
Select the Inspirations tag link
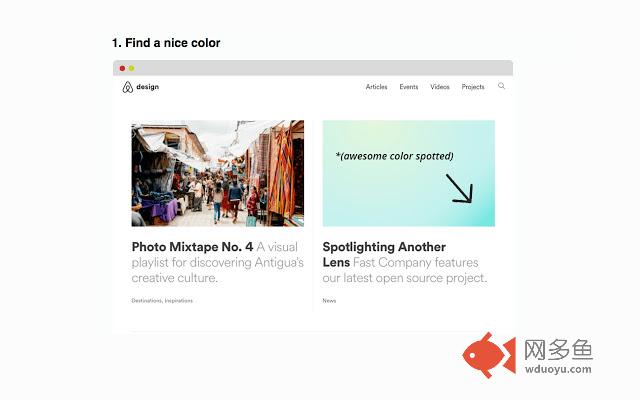pyautogui.click(x=179, y=300)
